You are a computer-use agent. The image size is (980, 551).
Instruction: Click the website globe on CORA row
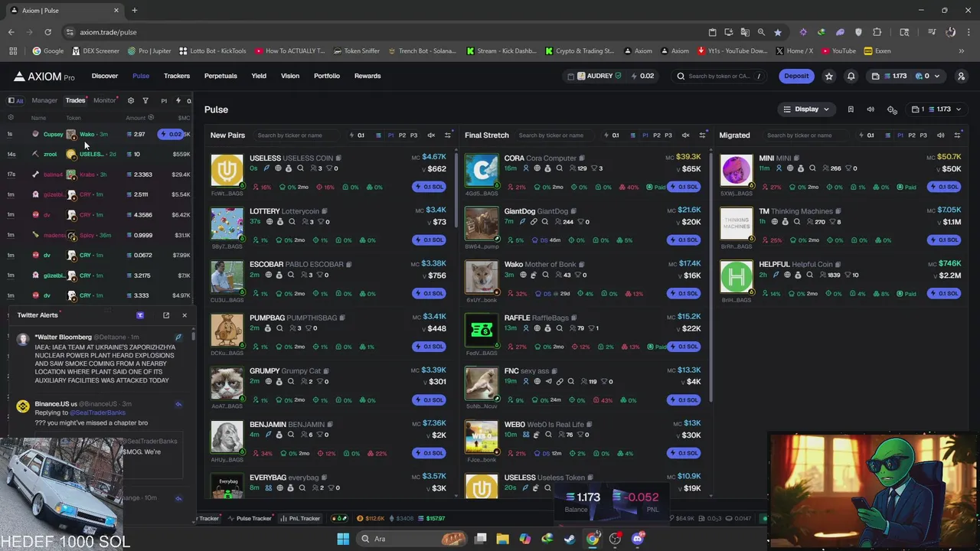coord(537,168)
